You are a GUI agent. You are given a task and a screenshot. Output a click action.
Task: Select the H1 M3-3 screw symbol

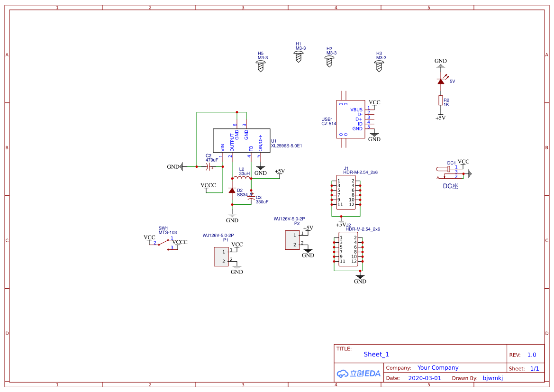[x=298, y=56]
